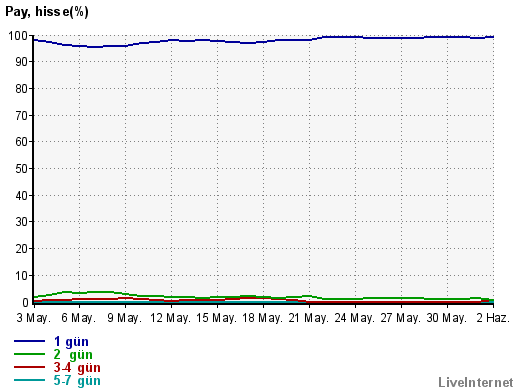The height and width of the screenshot is (392, 520).
Task: Click the 50 y-axis label
Action: coord(21,169)
